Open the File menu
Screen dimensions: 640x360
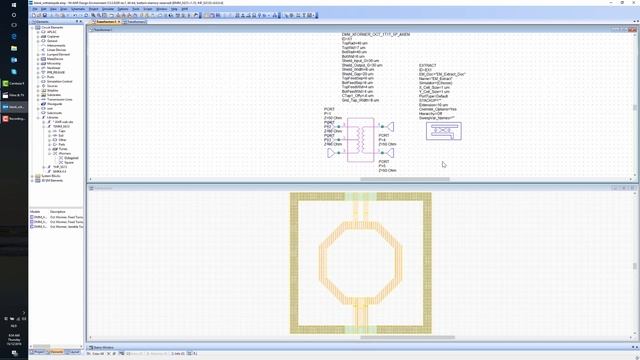[35, 9]
